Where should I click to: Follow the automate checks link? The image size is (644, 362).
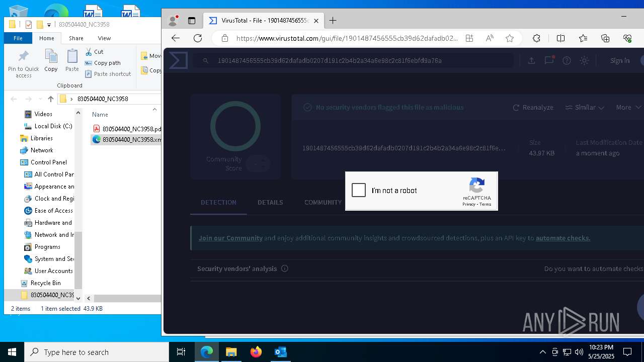pos(563,238)
